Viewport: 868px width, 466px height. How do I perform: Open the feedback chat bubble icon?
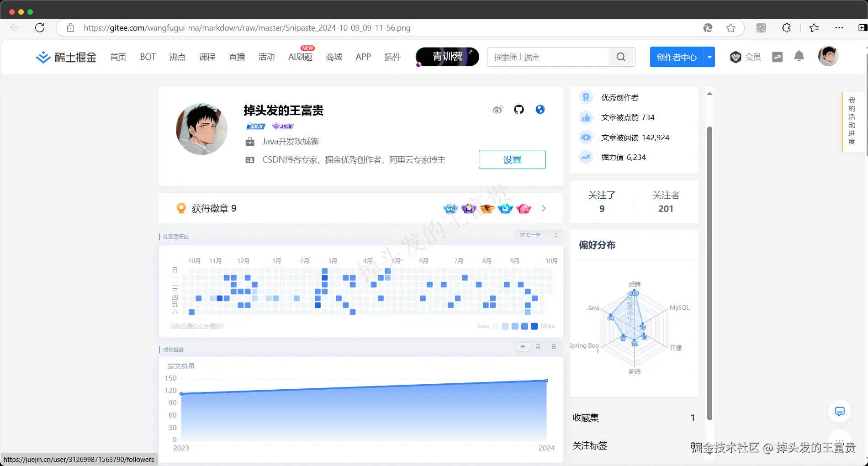point(840,411)
